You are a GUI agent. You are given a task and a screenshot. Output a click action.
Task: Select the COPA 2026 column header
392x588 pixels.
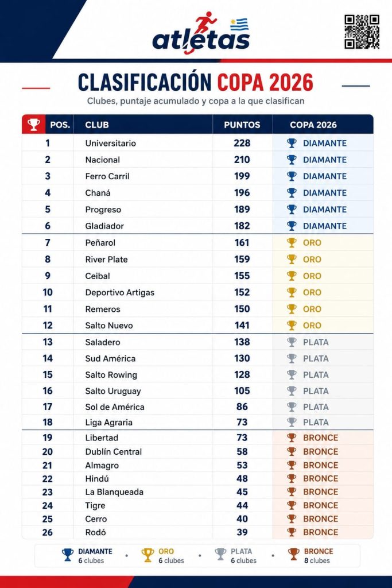(313, 125)
